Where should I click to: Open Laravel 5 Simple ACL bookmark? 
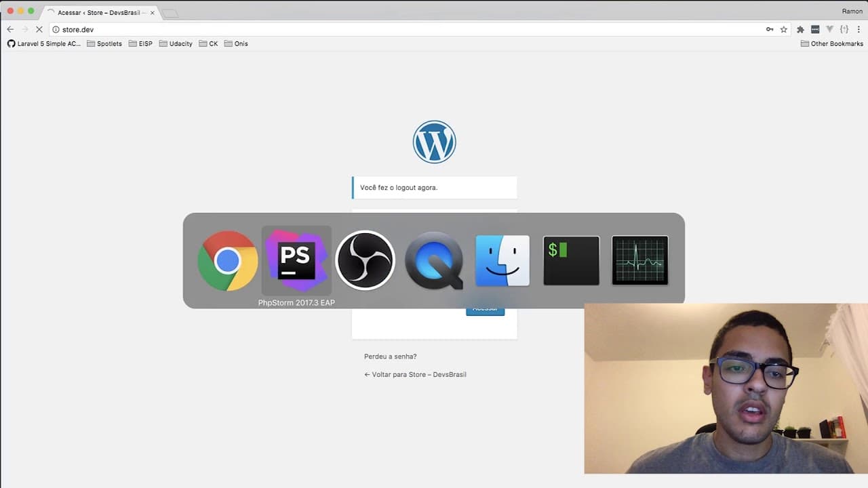tap(44, 43)
